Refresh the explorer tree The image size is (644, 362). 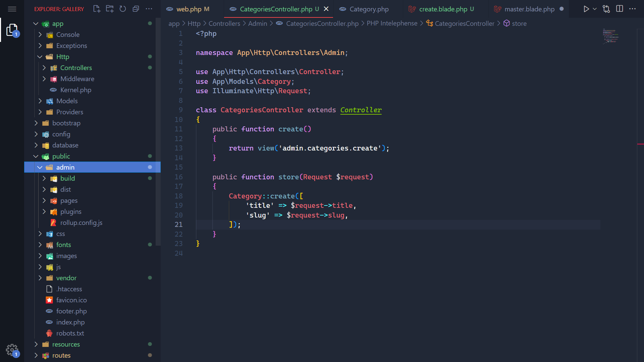(123, 9)
